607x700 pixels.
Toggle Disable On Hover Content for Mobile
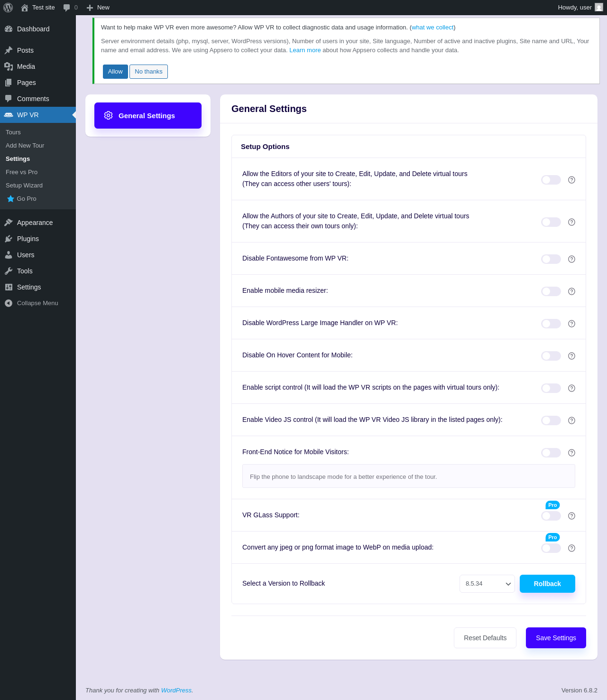pyautogui.click(x=551, y=356)
